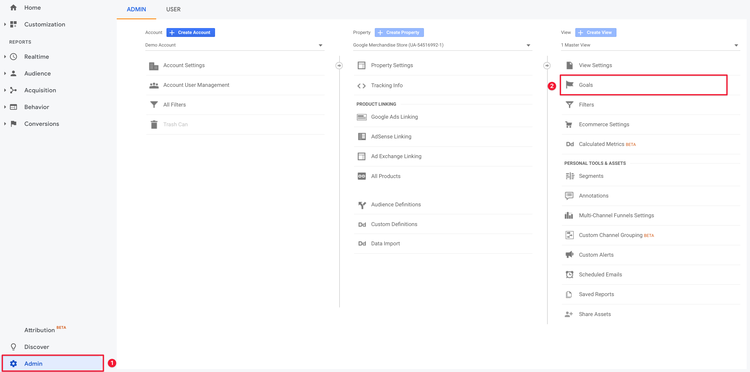Click the All Filters funnel icon

pyautogui.click(x=154, y=105)
